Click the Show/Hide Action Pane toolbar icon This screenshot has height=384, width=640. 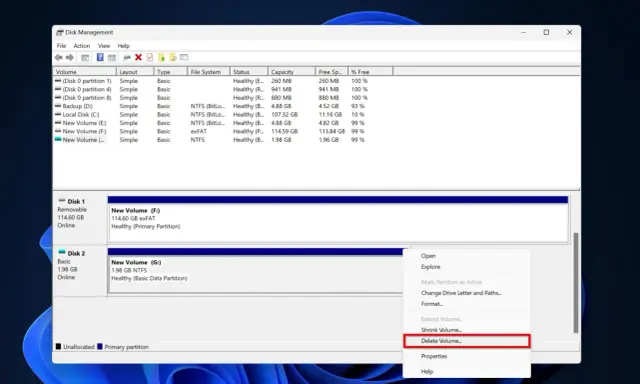(x=111, y=58)
